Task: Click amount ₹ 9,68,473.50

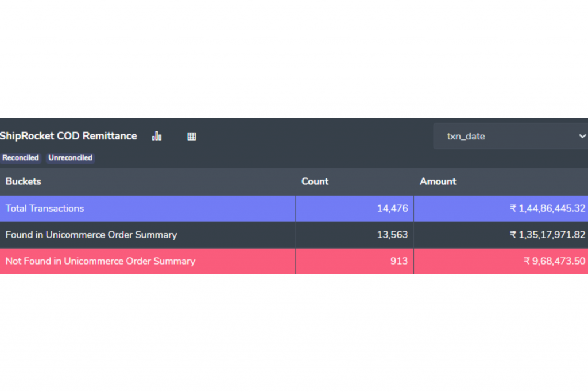Action: (x=555, y=261)
